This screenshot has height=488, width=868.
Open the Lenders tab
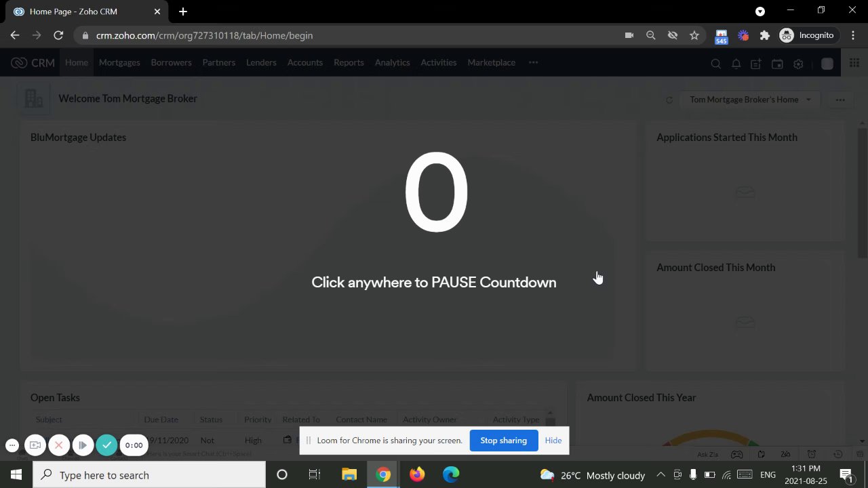pyautogui.click(x=261, y=62)
